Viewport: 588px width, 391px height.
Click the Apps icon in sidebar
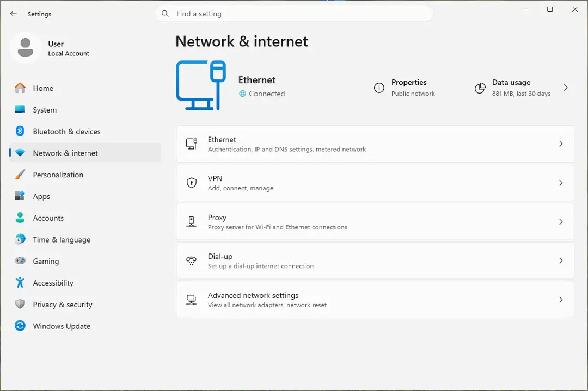[x=20, y=196]
